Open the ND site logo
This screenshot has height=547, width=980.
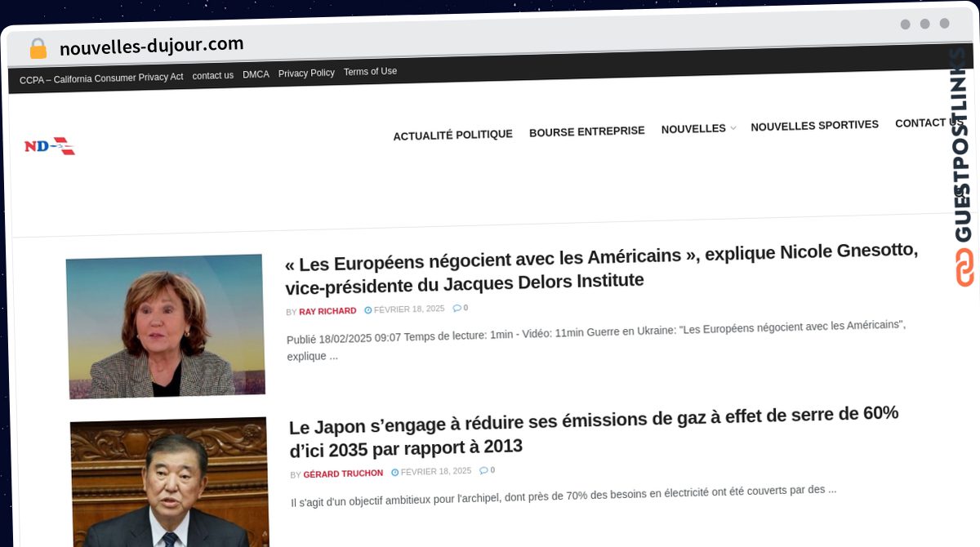pos(50,146)
